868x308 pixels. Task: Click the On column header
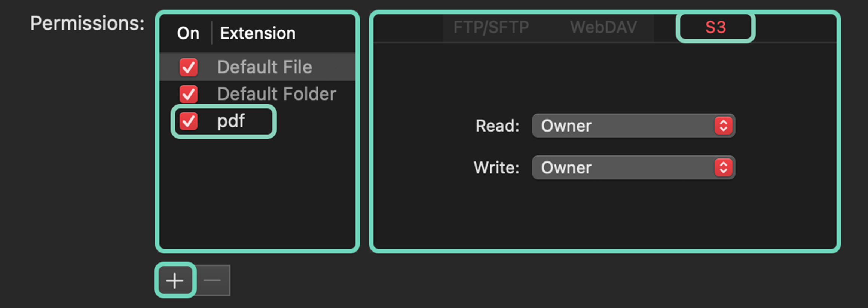coord(188,33)
